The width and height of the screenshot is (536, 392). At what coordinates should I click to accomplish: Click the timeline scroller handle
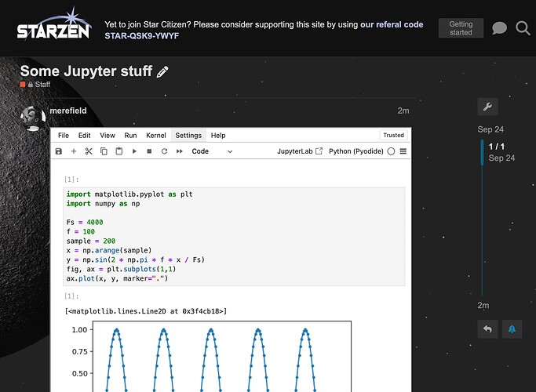tap(483, 152)
